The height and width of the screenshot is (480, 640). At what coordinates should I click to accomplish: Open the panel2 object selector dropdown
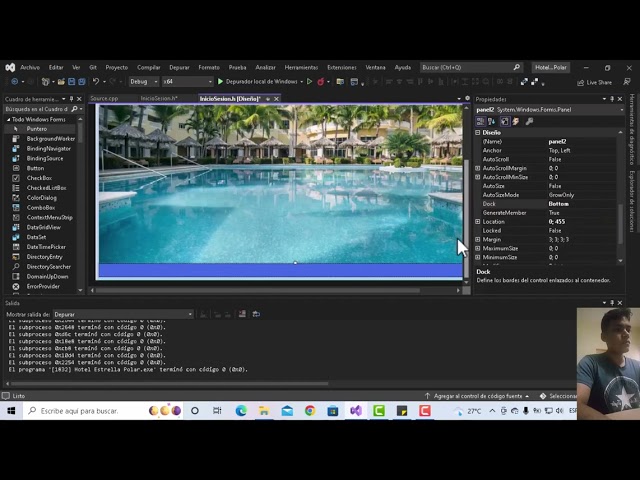click(622, 110)
